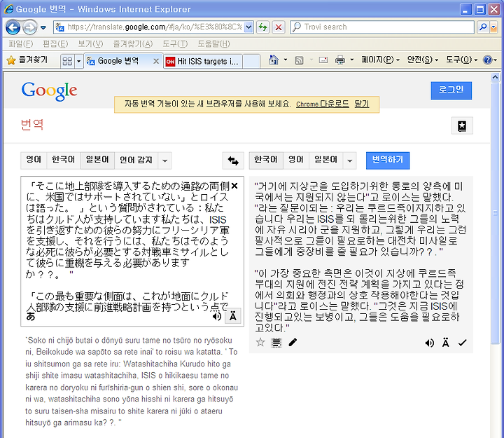Click the RSS feeds icon
Viewport: 504px width, 438px height.
coord(299,60)
